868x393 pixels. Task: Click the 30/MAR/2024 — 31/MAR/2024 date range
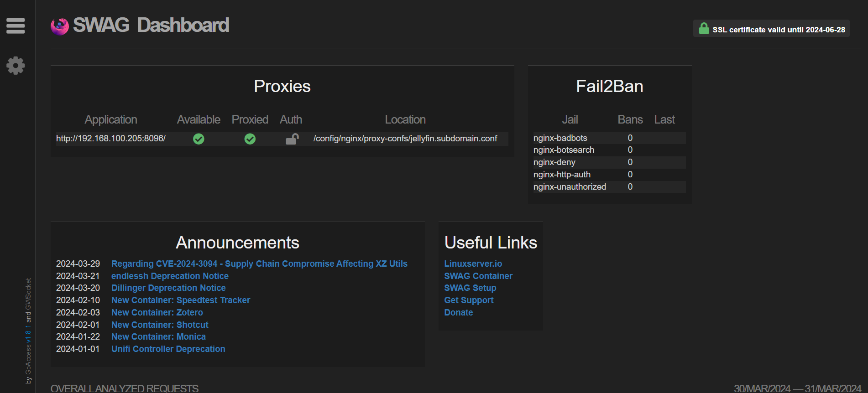798,388
